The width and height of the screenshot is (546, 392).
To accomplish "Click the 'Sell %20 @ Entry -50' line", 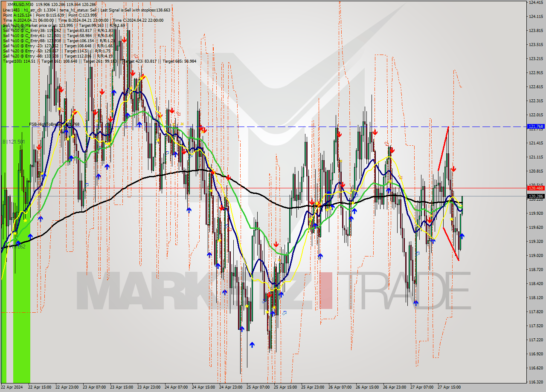I will point(57,51).
